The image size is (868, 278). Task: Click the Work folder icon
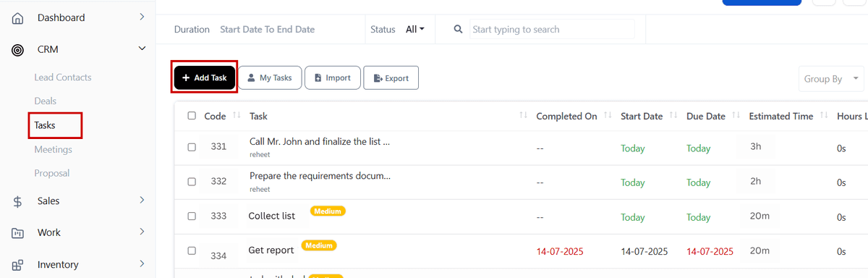click(x=18, y=233)
